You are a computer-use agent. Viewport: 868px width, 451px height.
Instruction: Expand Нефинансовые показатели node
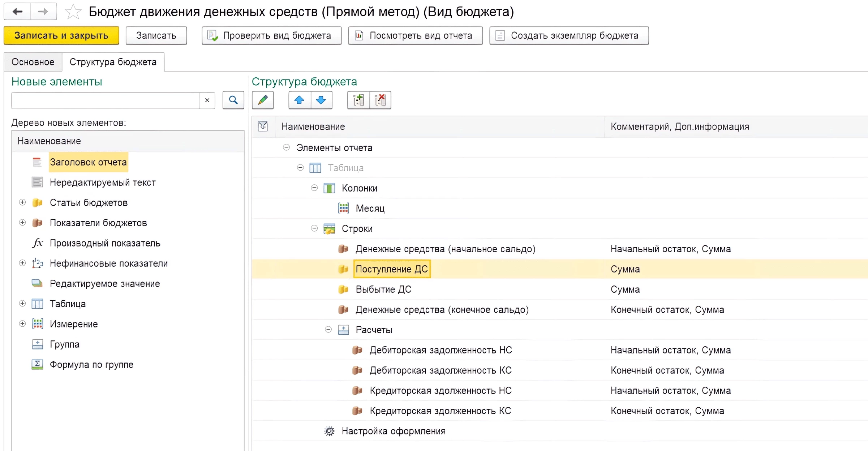(22, 263)
